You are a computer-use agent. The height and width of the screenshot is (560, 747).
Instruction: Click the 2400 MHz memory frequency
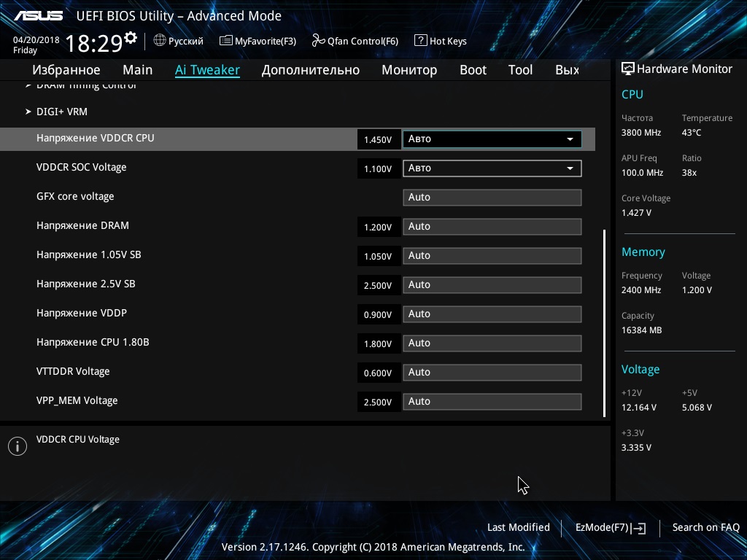[x=641, y=290]
